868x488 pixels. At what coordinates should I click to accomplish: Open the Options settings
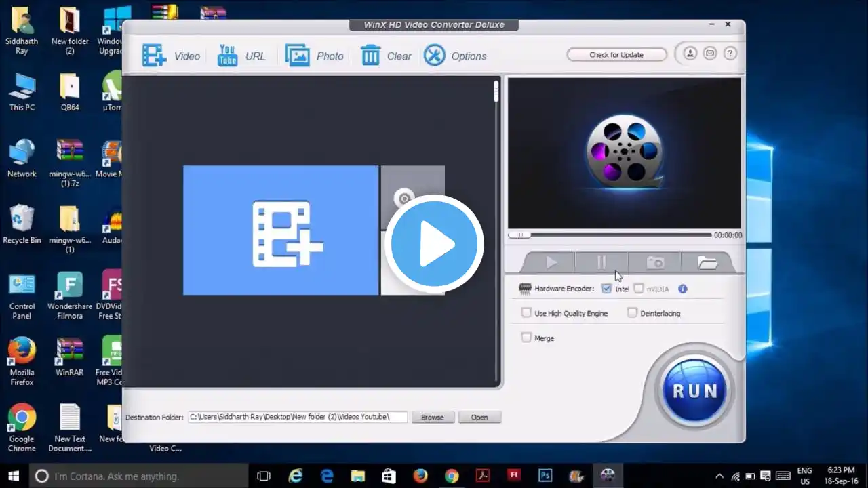[x=435, y=56]
